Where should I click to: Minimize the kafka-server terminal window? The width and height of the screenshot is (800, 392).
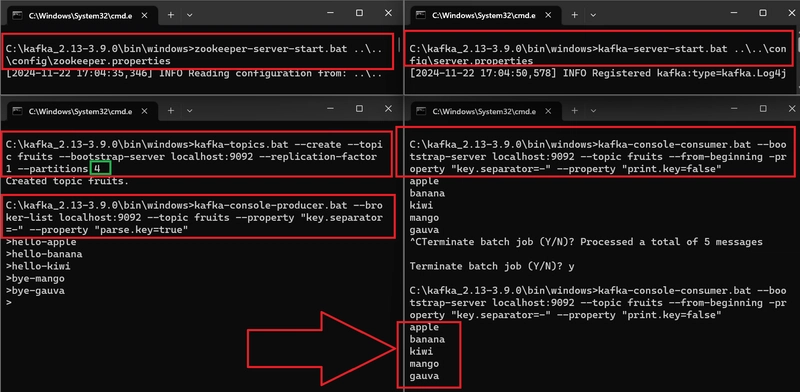(733, 13)
